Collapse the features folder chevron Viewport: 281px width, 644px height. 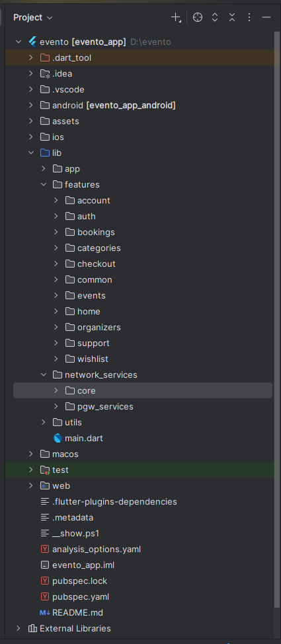pyautogui.click(x=44, y=185)
